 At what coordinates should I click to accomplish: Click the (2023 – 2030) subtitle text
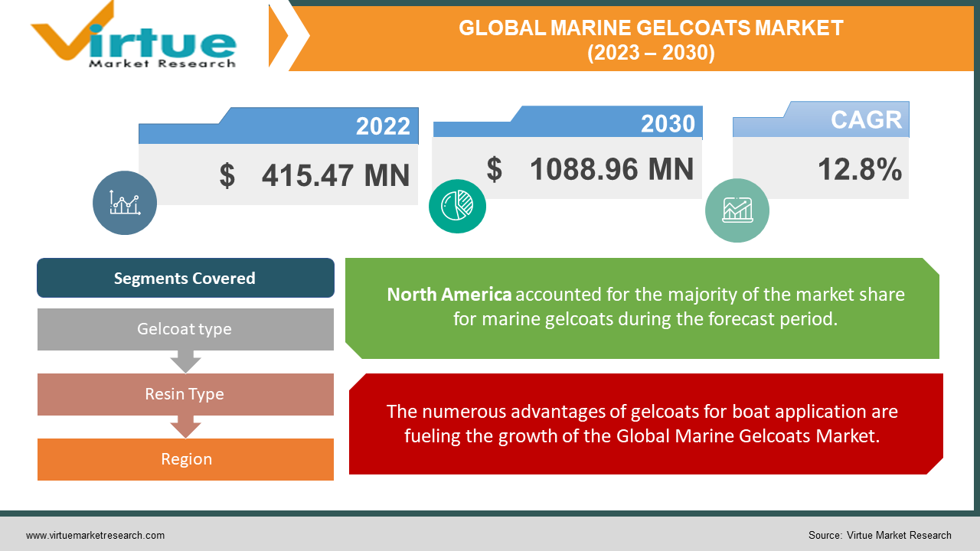[651, 53]
